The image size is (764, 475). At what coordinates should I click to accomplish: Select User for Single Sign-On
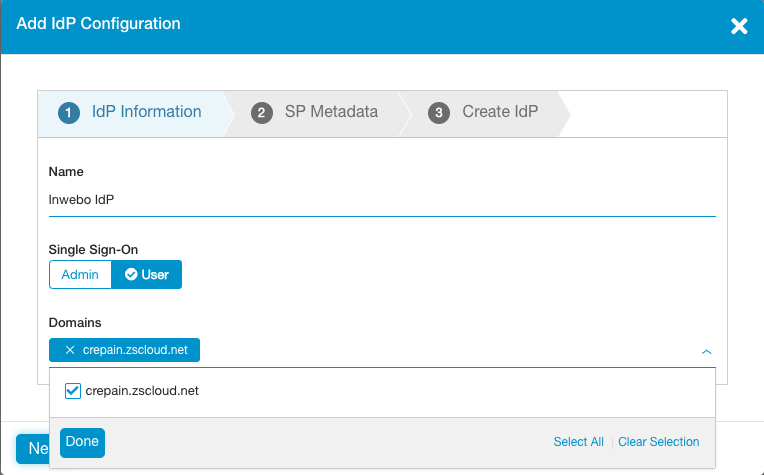pos(147,275)
